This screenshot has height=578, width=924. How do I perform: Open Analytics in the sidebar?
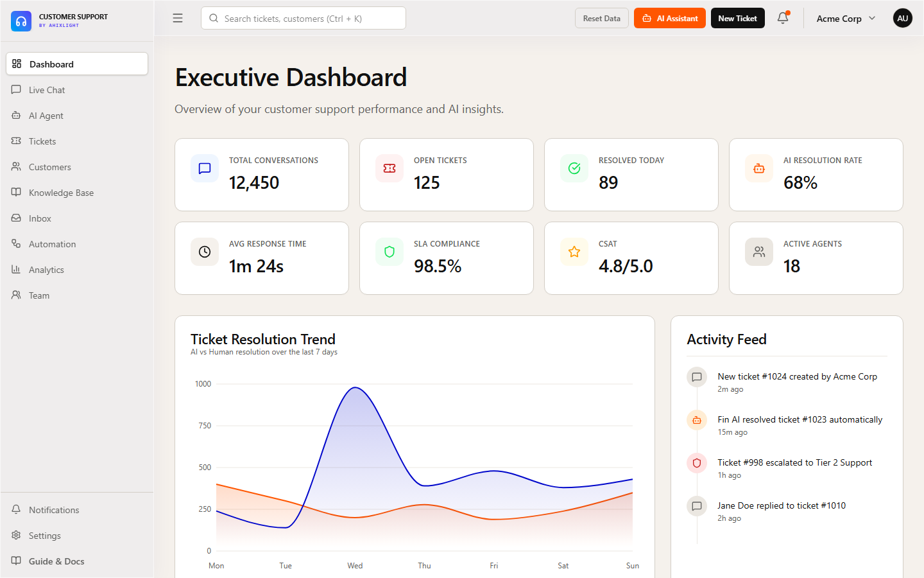[x=77, y=270]
